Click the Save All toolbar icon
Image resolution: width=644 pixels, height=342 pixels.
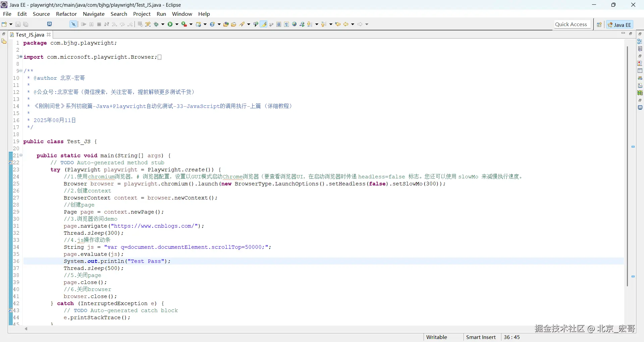[26, 24]
